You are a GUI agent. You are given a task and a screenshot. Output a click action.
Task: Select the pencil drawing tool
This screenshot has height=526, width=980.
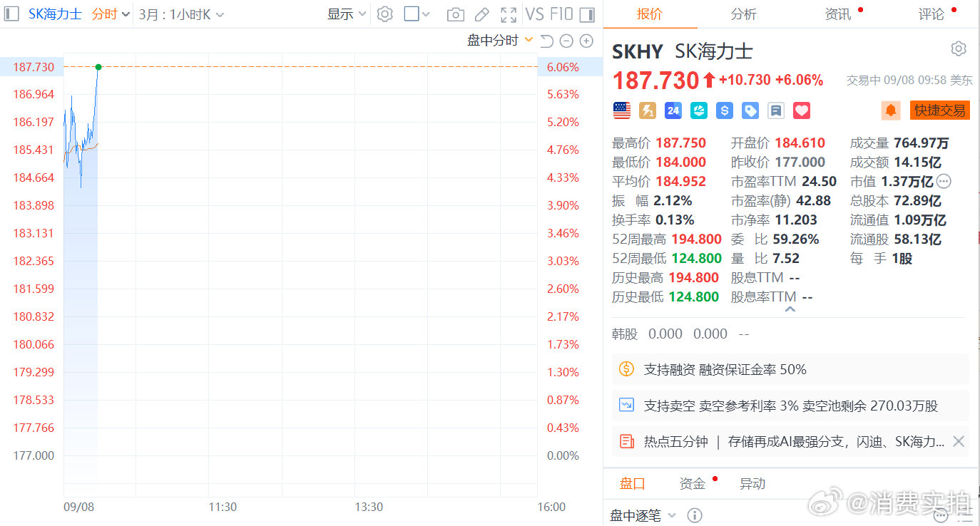pos(482,14)
